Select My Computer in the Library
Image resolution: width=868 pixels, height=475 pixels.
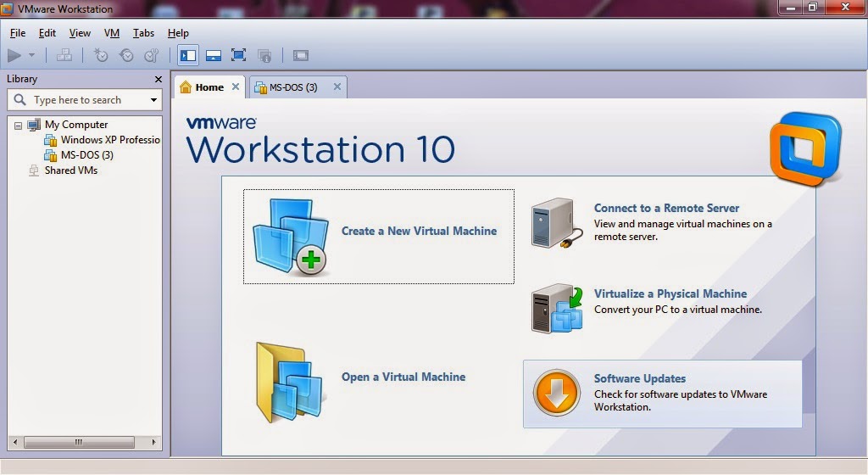[x=76, y=125]
